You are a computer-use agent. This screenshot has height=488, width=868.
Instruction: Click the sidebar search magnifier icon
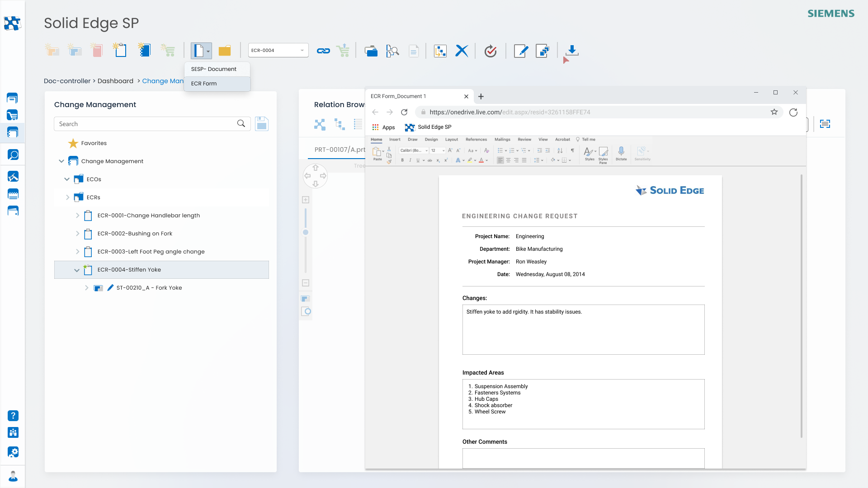point(13,155)
